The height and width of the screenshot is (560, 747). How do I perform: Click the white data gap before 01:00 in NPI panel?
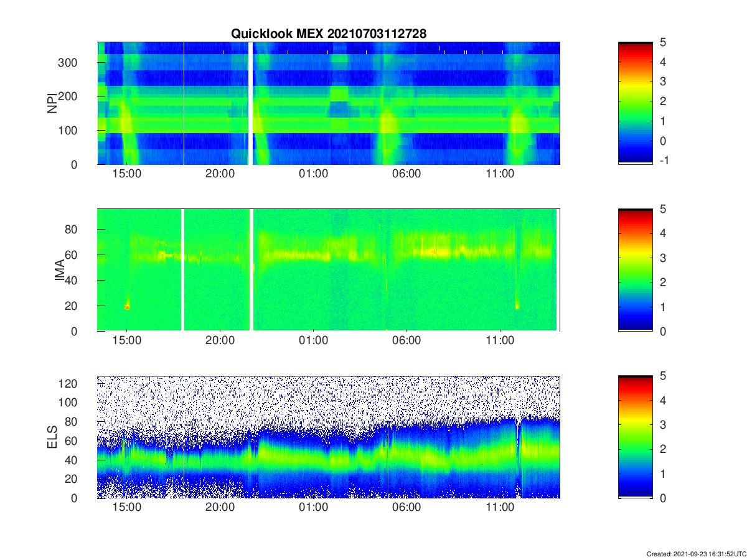[x=251, y=103]
